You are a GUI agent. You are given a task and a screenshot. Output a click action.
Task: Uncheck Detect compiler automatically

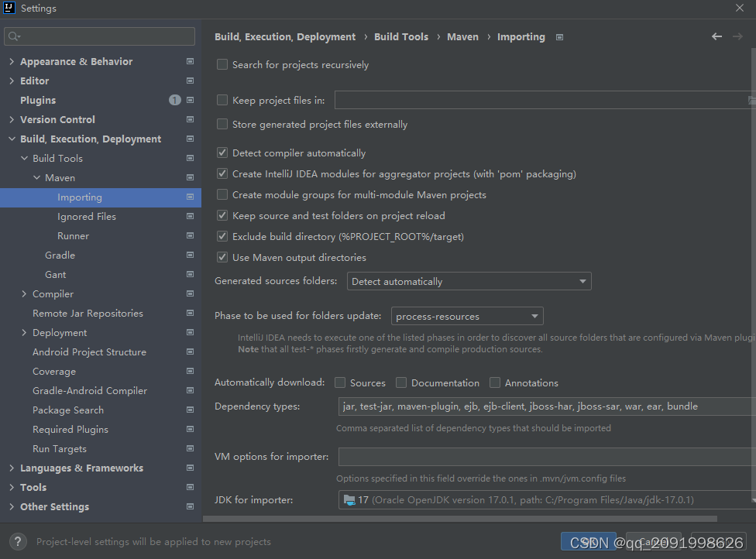(222, 153)
